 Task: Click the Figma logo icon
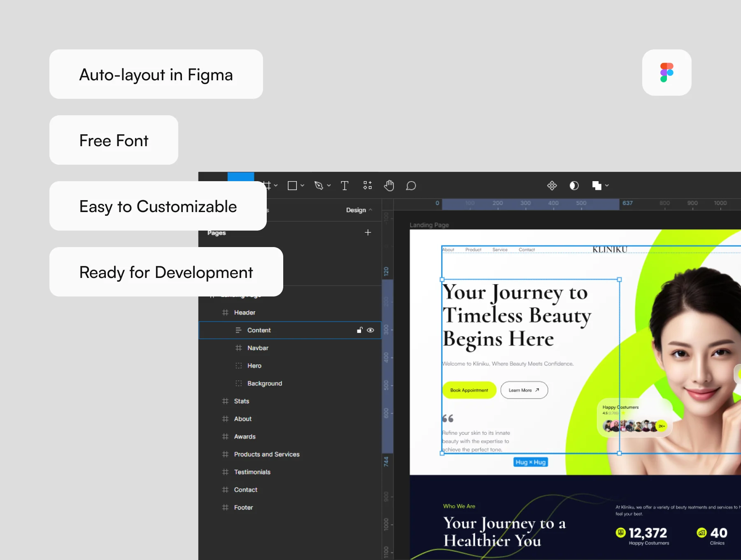(x=666, y=72)
